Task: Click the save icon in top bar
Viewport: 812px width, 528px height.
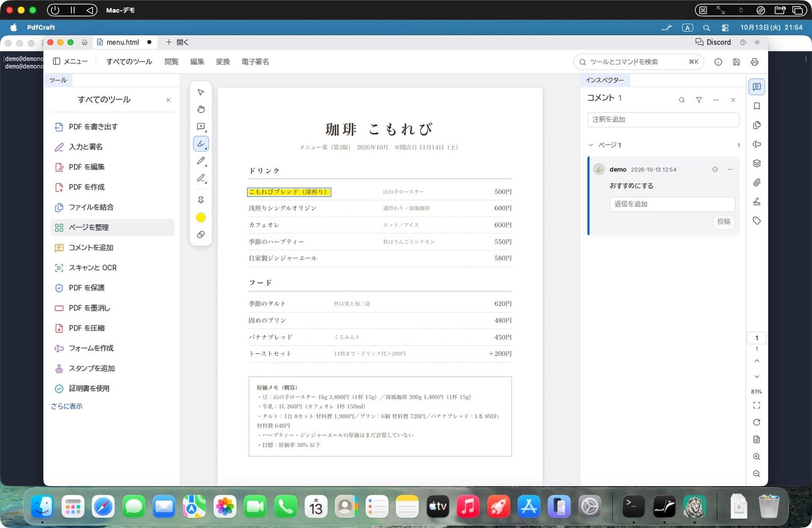Action: pos(736,62)
